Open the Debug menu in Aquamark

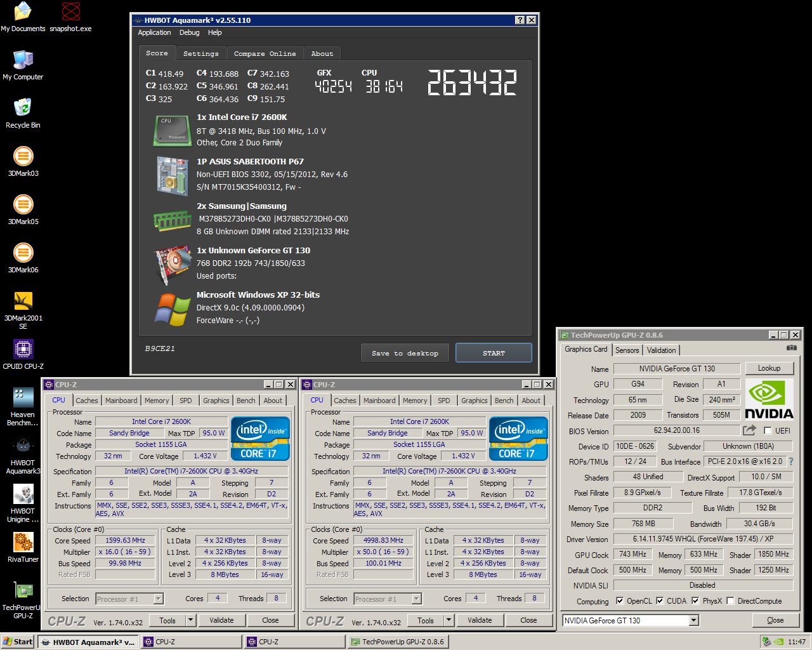click(x=189, y=32)
